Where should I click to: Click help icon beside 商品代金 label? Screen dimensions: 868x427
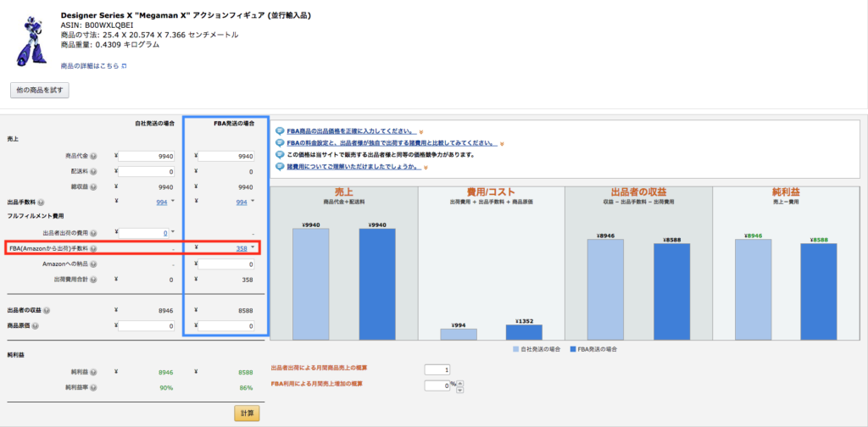coord(93,157)
